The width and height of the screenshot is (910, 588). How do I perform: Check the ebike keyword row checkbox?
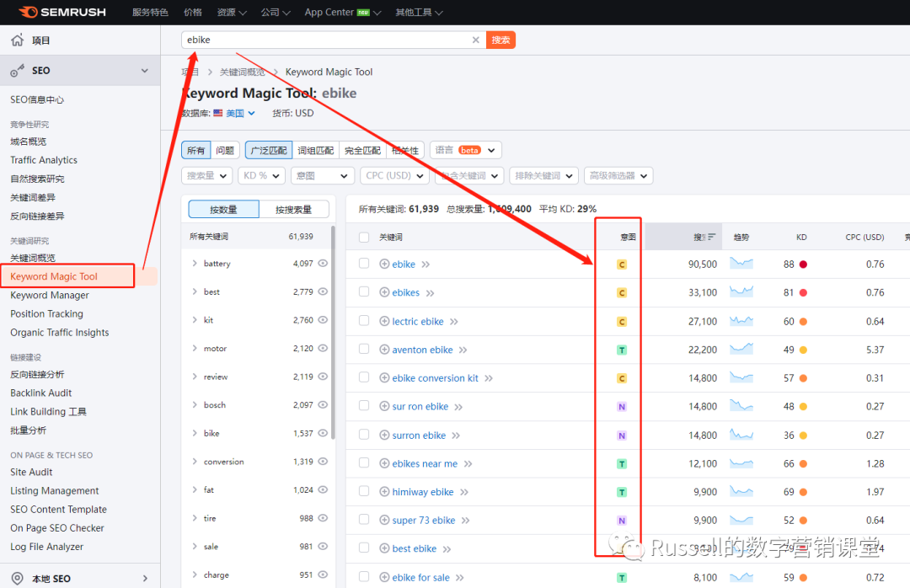tap(364, 264)
